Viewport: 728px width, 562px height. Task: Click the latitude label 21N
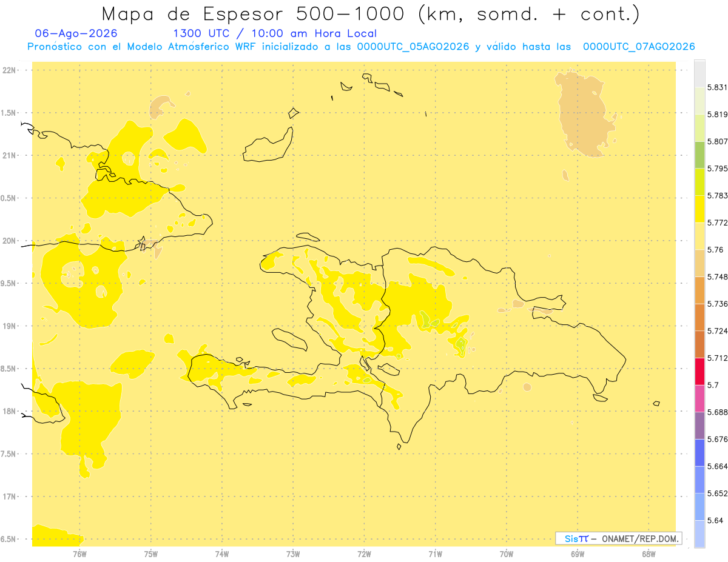[x=9, y=155]
